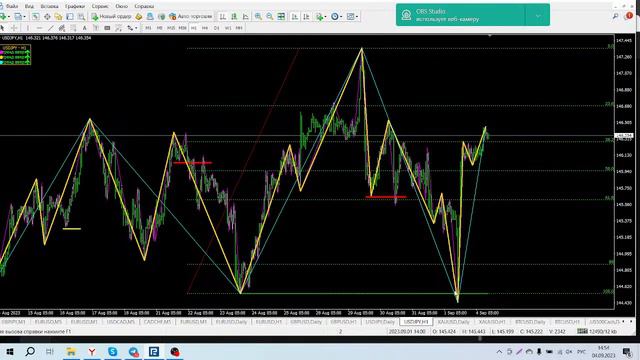Switch to the XAUUSD,Daily chart tab
640x360 pixels.
(453, 322)
